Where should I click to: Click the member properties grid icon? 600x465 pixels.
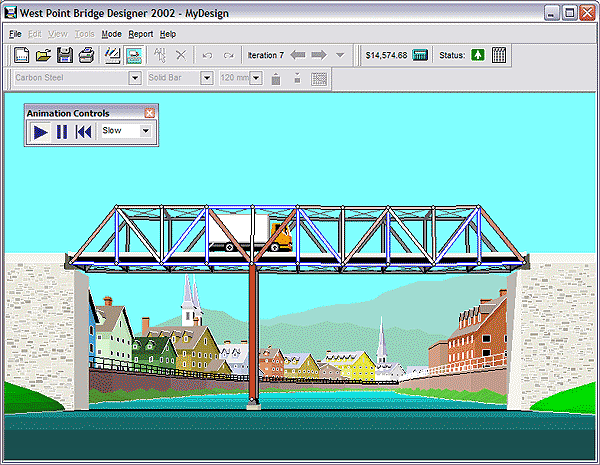pos(319,78)
